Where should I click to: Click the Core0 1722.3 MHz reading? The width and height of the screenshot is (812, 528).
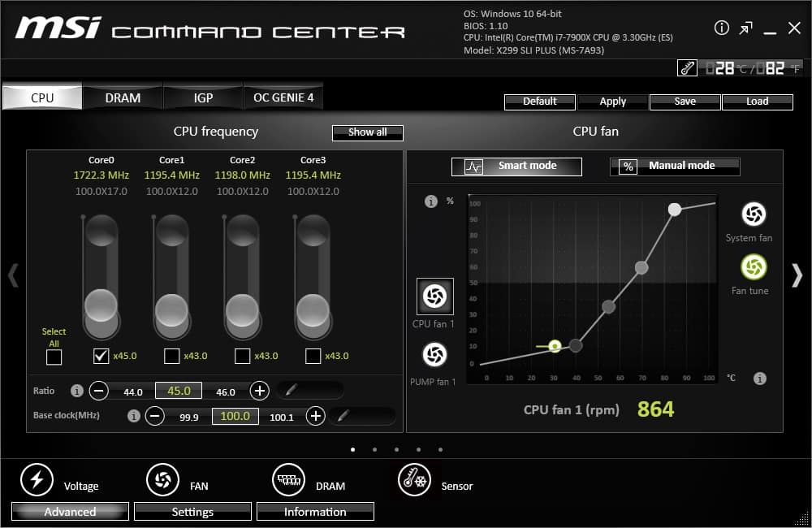(x=101, y=175)
